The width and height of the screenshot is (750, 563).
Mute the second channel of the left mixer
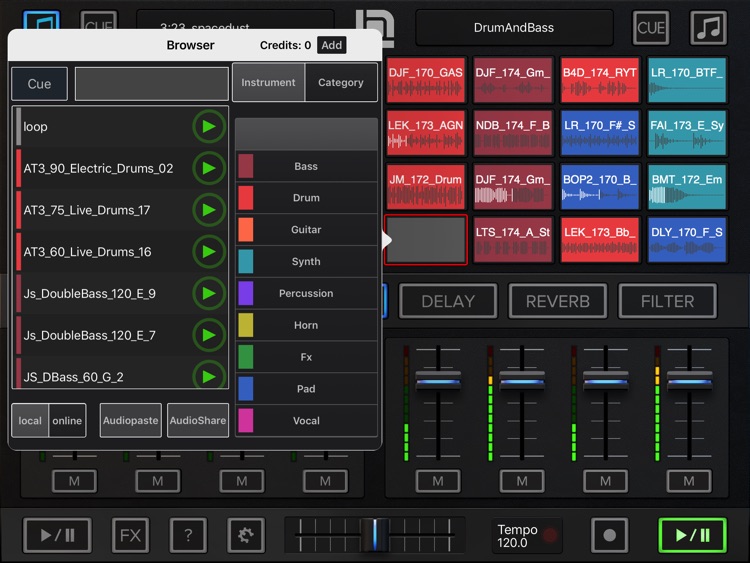(158, 481)
